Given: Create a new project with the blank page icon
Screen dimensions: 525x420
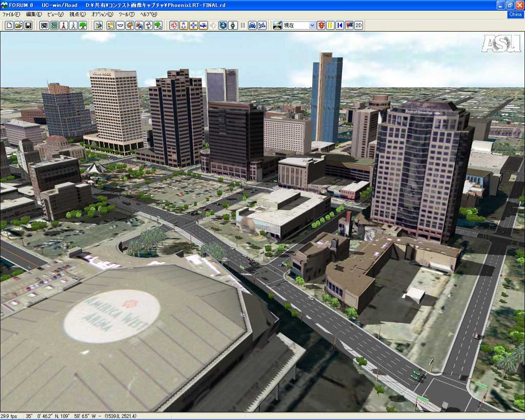Looking at the screenshot, I should 9,26.
